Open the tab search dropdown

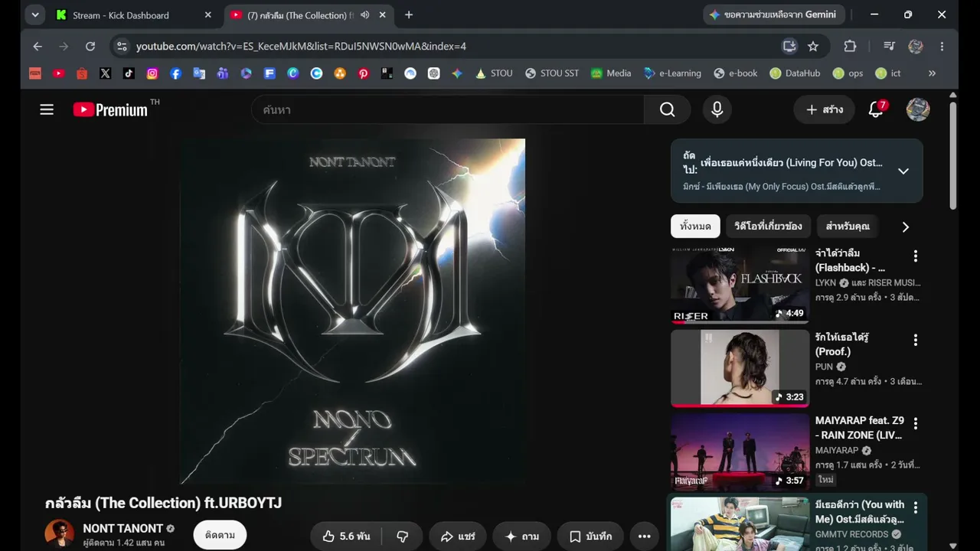(35, 15)
